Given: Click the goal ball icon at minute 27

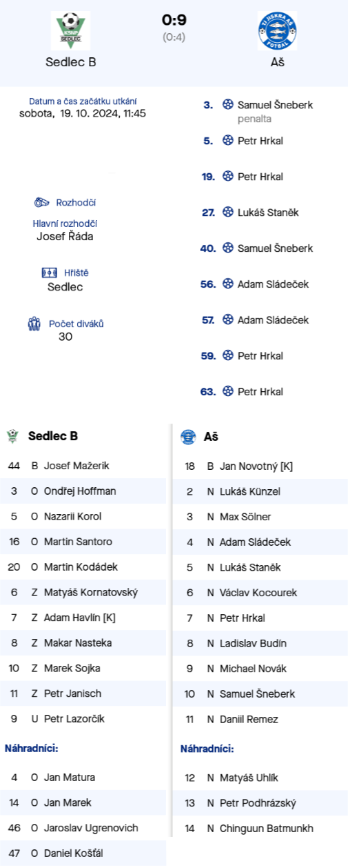Looking at the screenshot, I should 228,213.
